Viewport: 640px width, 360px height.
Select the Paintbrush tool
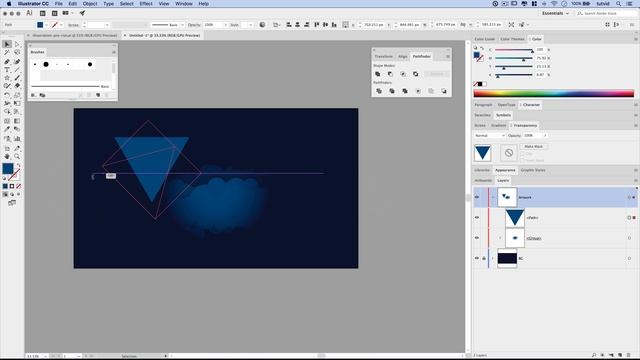coord(17,78)
